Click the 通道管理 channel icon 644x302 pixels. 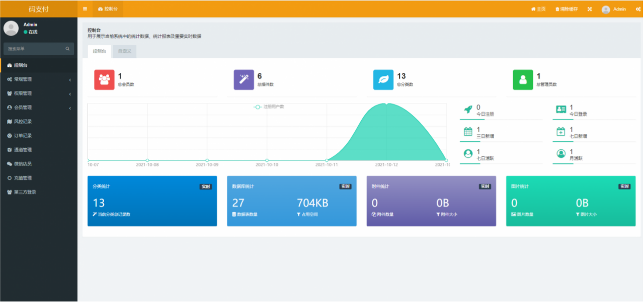[x=9, y=149]
